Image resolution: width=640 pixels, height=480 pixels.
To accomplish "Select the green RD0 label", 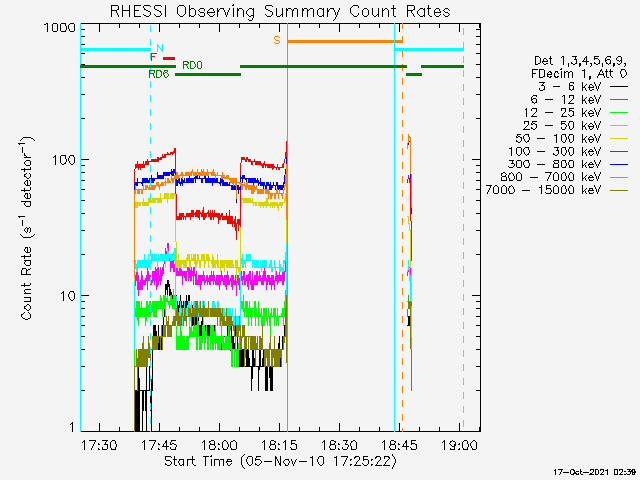I will [192, 65].
